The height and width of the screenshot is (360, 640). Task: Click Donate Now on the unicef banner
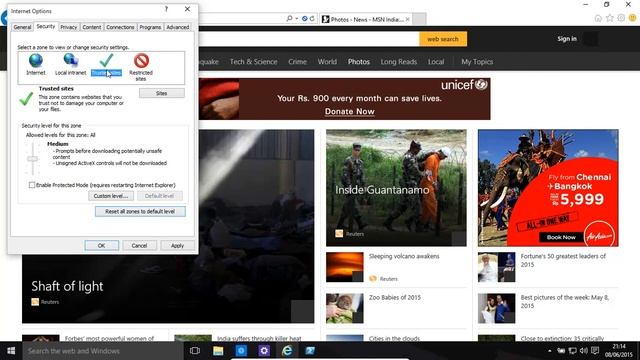coord(350,111)
